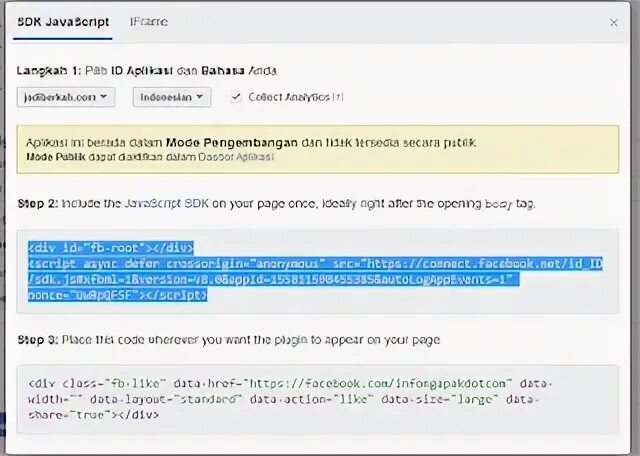Click the highlighted fb-root script code box

[318, 271]
